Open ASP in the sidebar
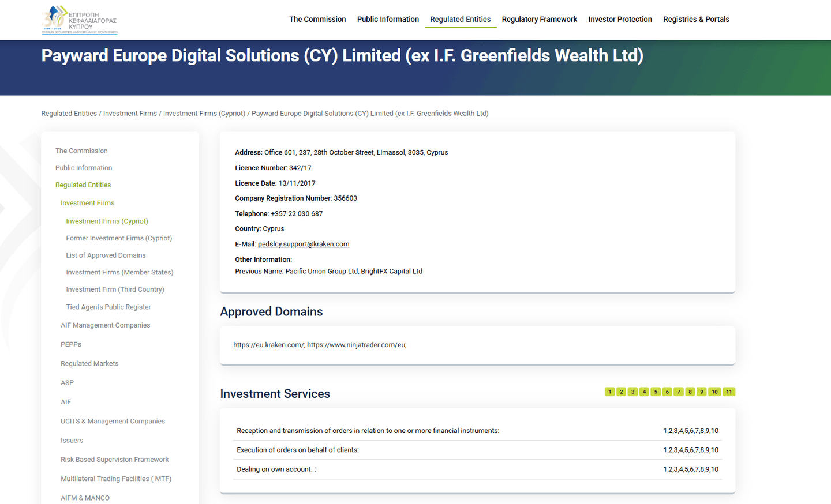 tap(67, 383)
